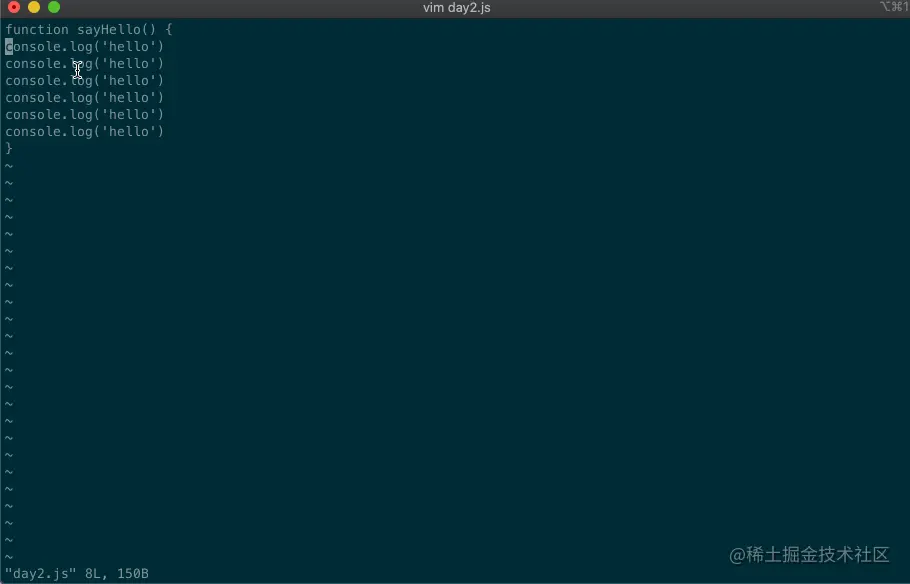Click the yellow minimize traffic light
Image resolution: width=910 pixels, height=584 pixels.
[x=33, y=7]
